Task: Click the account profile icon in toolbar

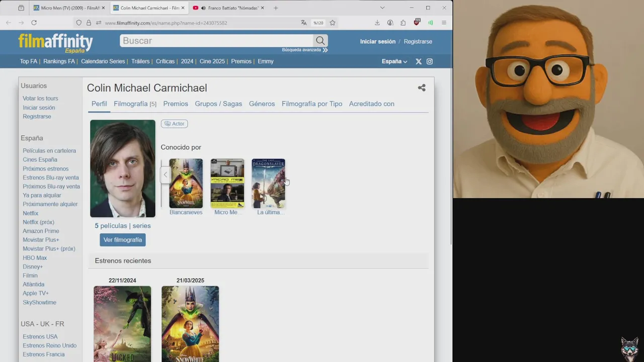Action: pos(390,23)
